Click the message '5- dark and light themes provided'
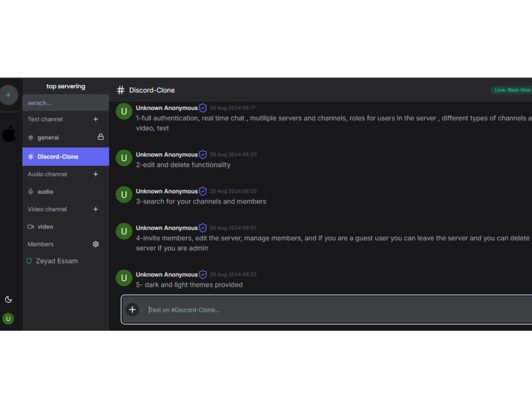Image resolution: width=532 pixels, height=399 pixels. (189, 285)
